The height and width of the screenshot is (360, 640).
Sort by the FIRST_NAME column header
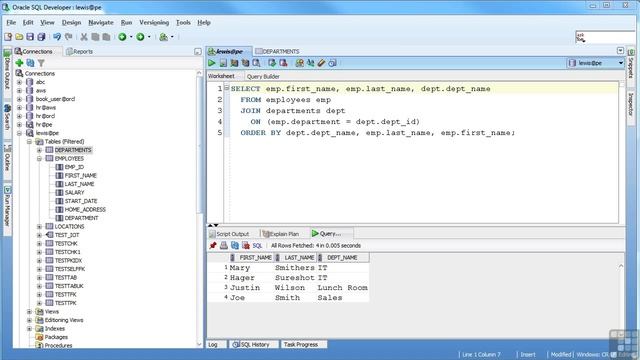click(252, 258)
